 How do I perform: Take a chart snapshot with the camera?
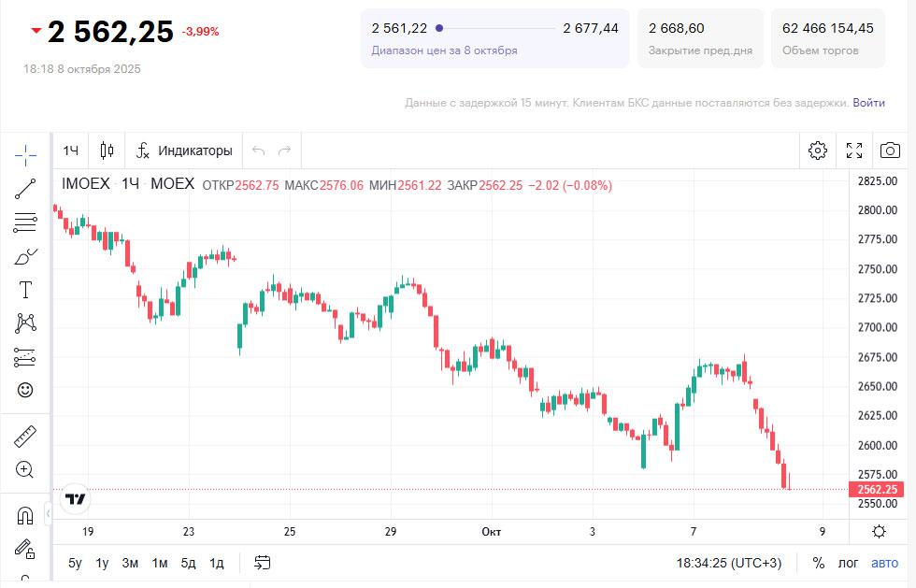coord(890,151)
